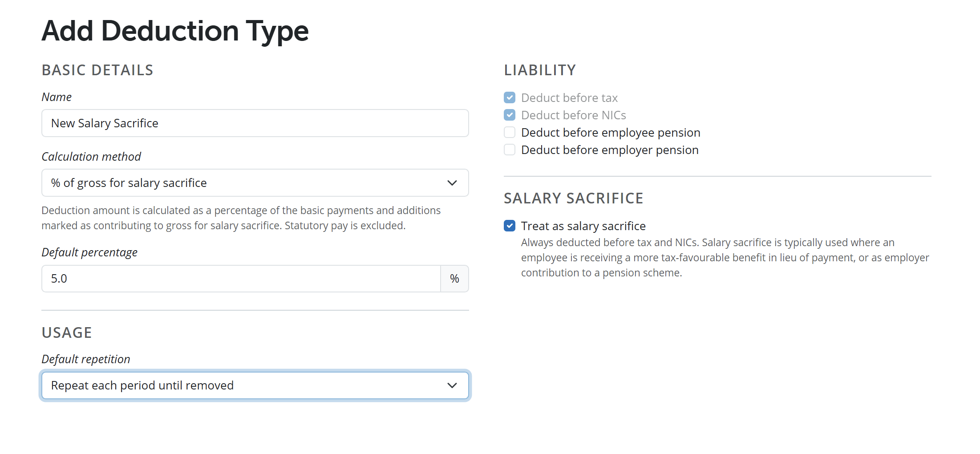Open the 'Repeat each period until removed' dropdown
The width and height of the screenshot is (980, 454).
point(255,385)
